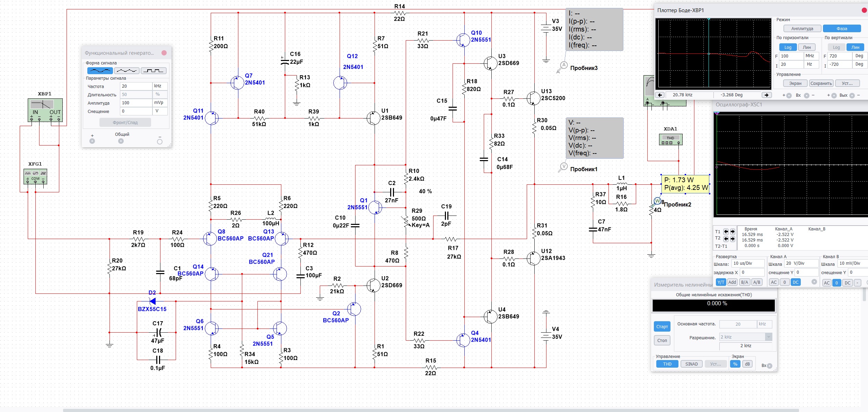Select square waveform in function generator
This screenshot has width=868, height=412.
pos(154,71)
